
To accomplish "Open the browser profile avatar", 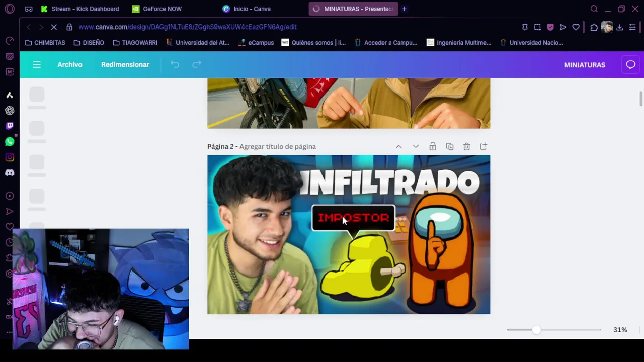I will (607, 27).
